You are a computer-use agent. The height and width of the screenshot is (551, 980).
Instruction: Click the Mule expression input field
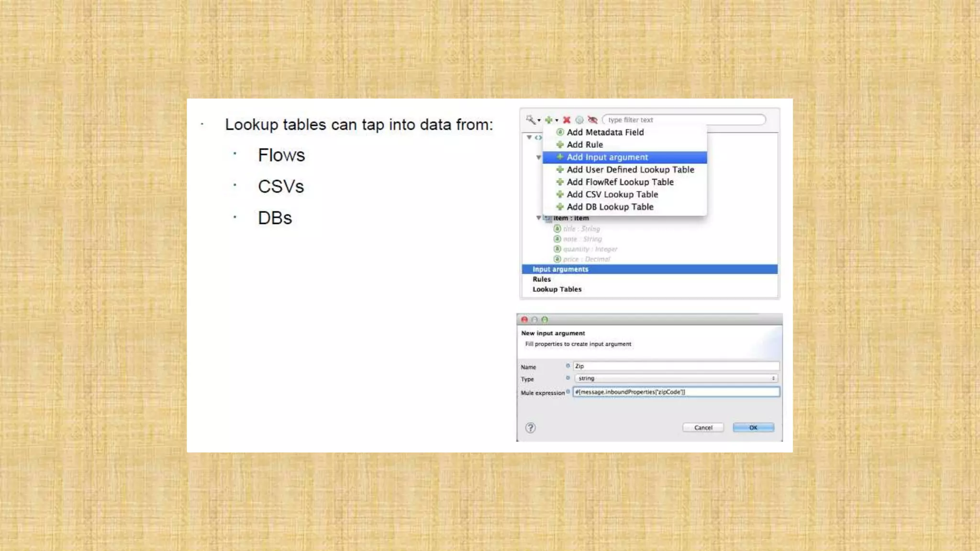(x=676, y=392)
